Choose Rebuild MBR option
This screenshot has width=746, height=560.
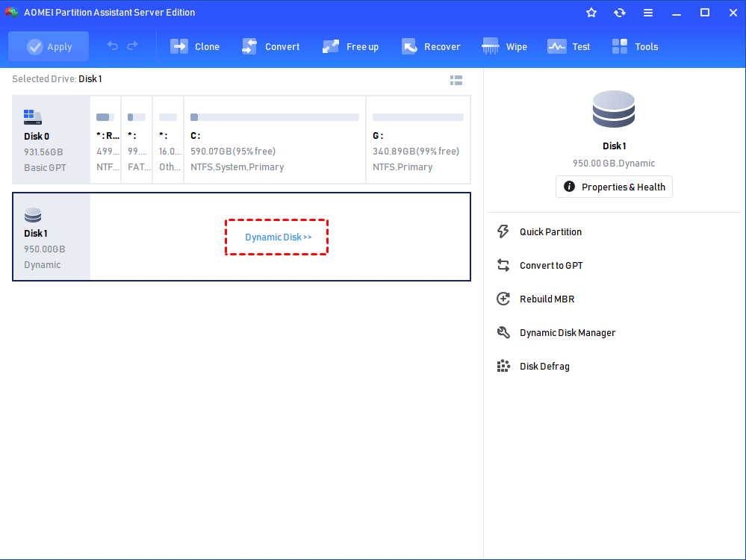point(547,299)
